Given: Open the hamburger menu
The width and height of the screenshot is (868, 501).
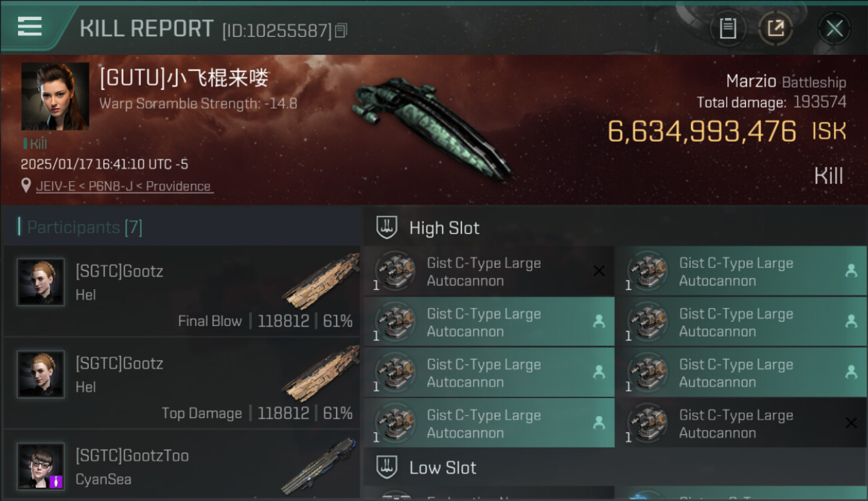Looking at the screenshot, I should [x=30, y=27].
